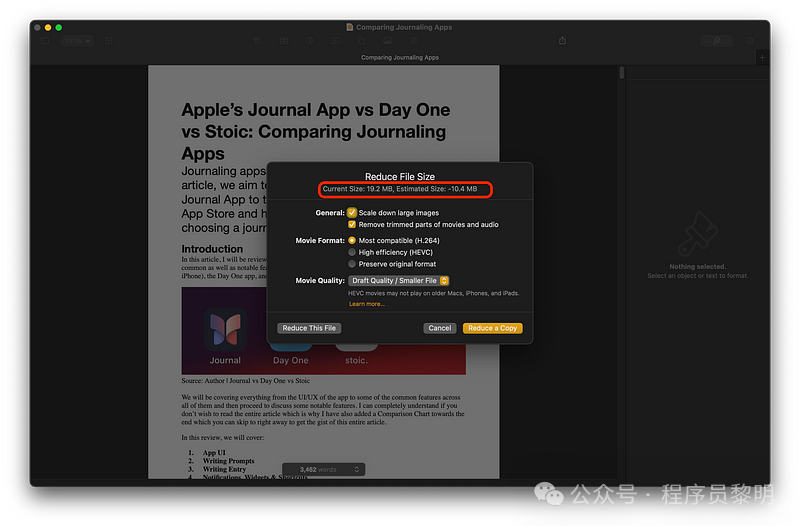This screenshot has width=800, height=526.
Task: Click the Introduction heading in the document
Action: click(212, 249)
